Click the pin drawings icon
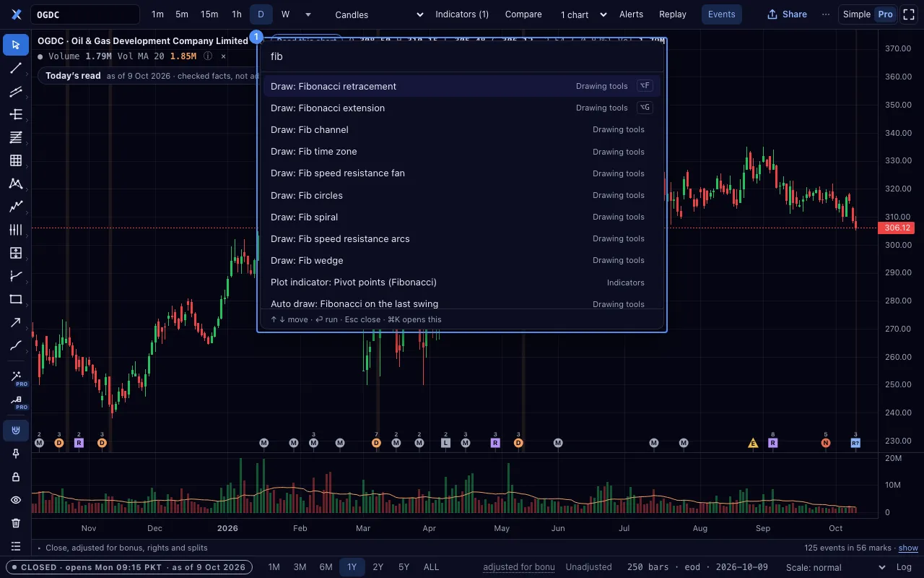 tap(16, 454)
